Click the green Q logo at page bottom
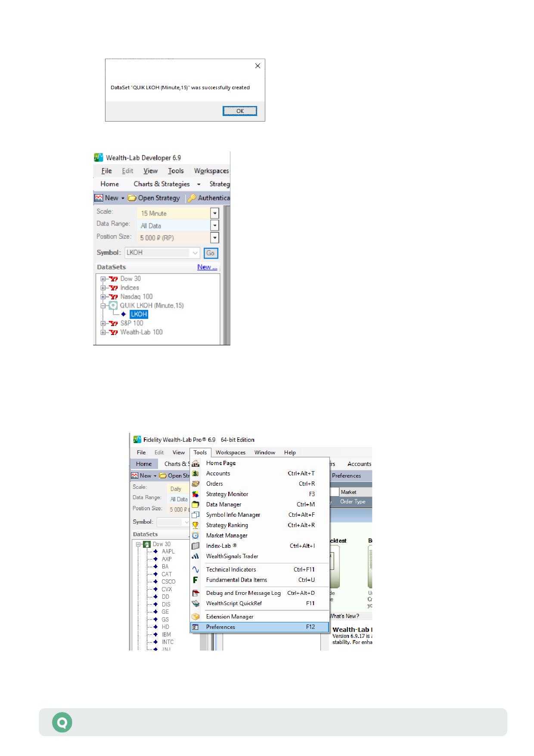This screenshot has height=756, width=534. pos(62,722)
